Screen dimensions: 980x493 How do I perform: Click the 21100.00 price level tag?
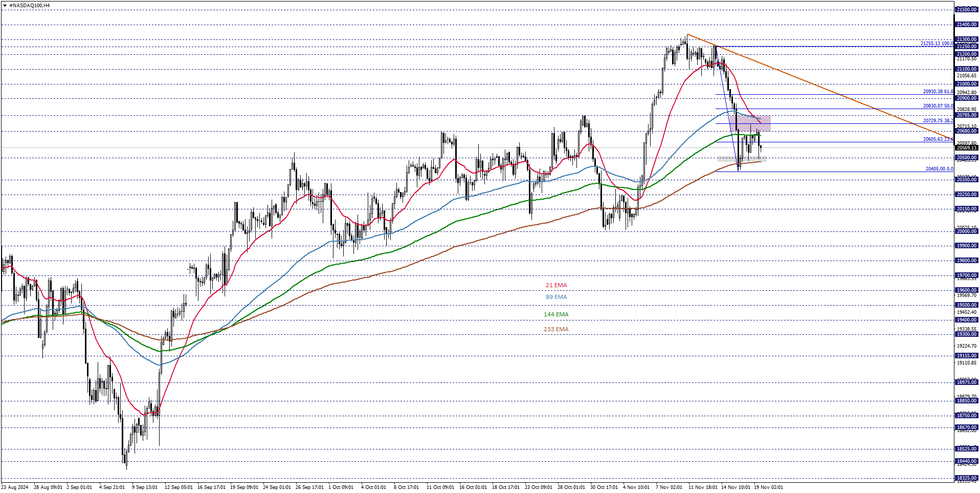pos(967,69)
